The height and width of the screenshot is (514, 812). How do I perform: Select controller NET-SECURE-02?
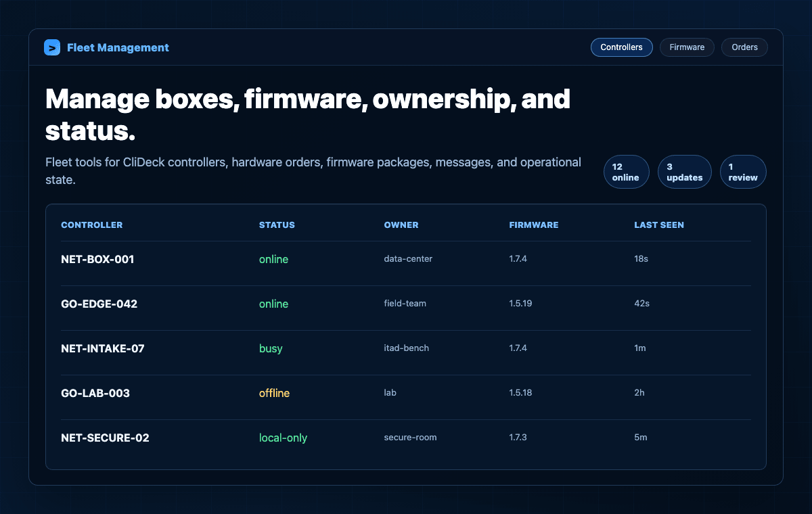click(x=105, y=438)
